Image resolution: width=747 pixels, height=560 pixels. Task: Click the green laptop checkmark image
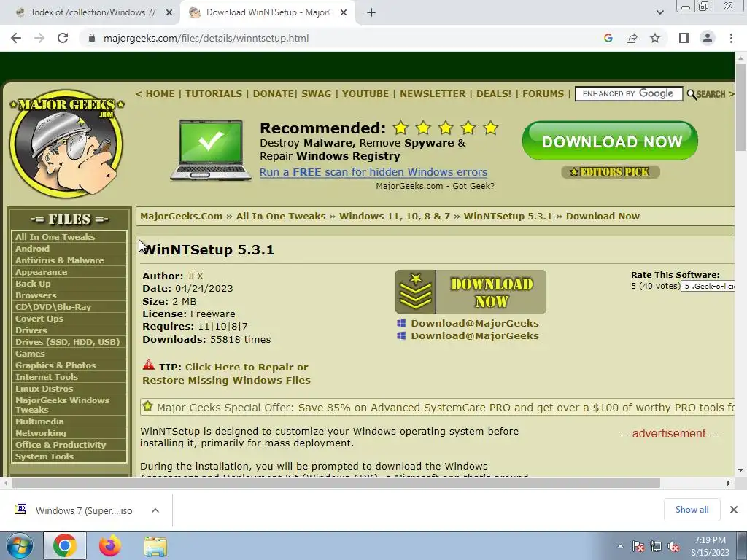click(211, 150)
